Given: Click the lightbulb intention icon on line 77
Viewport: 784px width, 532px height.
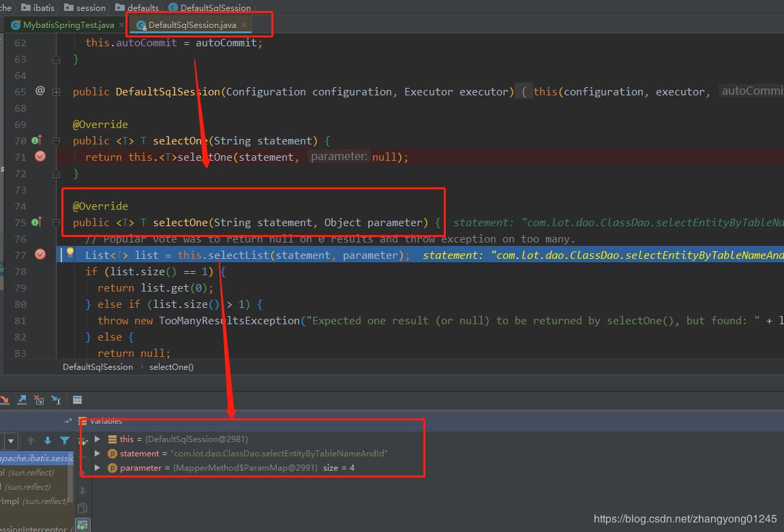Looking at the screenshot, I should 70,253.
